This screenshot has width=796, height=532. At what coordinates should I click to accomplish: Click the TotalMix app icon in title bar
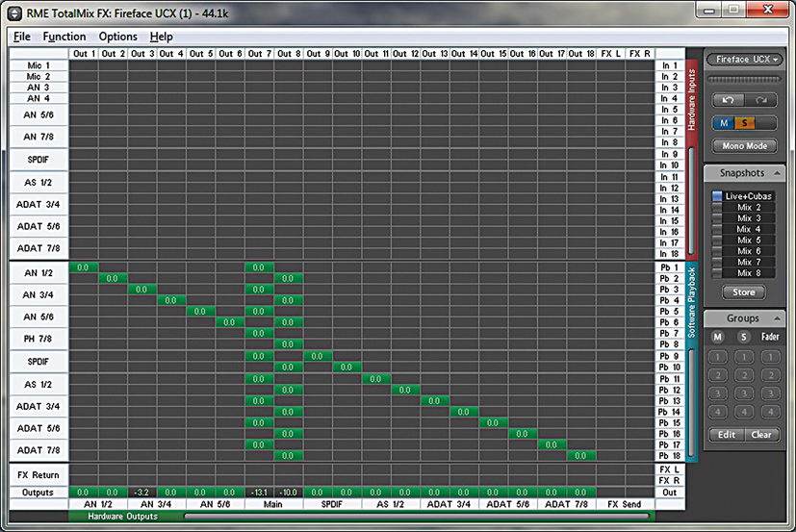tap(14, 13)
